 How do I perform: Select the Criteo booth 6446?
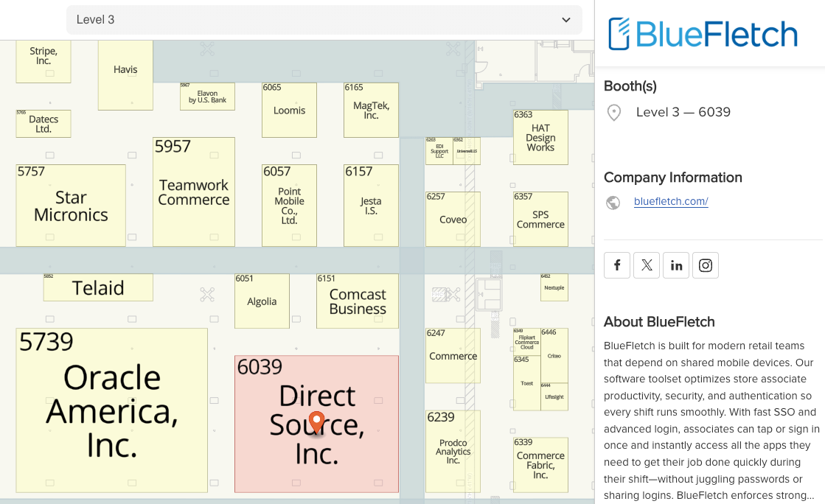[554, 356]
